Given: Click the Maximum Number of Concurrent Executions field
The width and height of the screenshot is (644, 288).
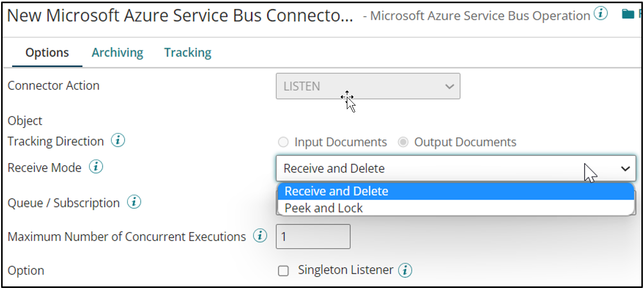Looking at the screenshot, I should coord(313,237).
